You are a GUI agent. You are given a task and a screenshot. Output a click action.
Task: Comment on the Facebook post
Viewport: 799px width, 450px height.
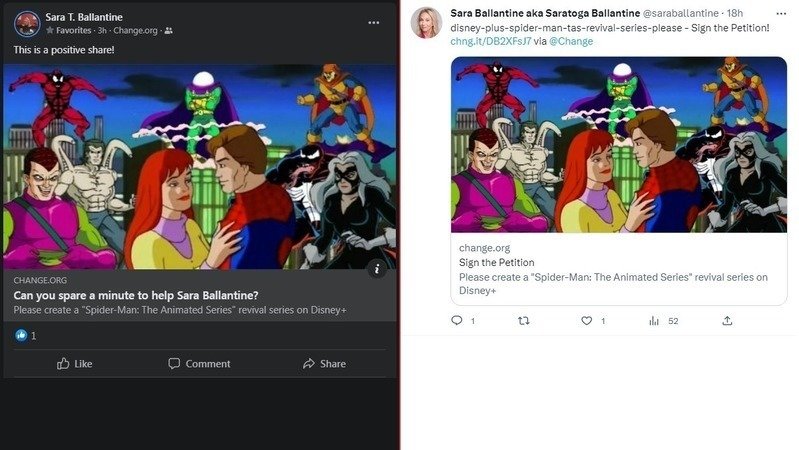[199, 364]
